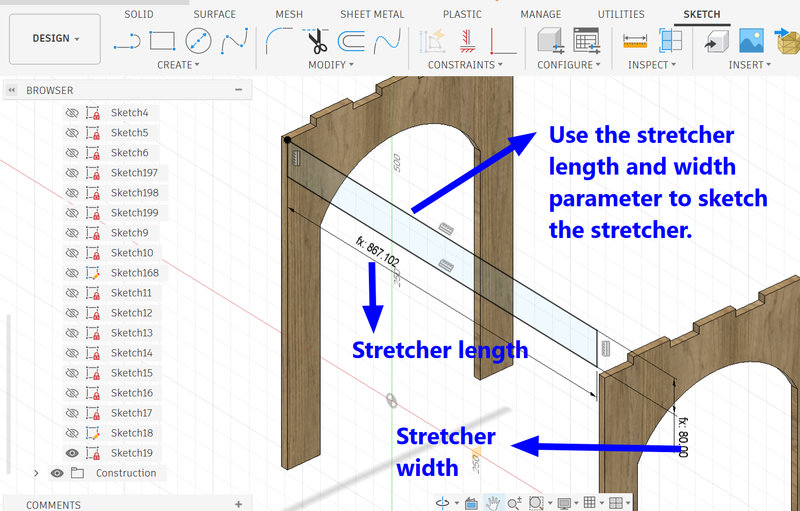
Task: Switch to the SOLID tab
Action: [x=139, y=14]
